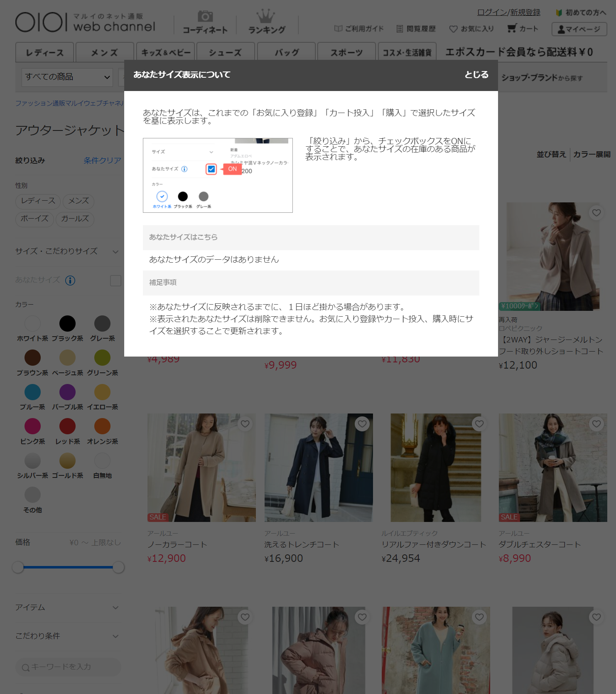The height and width of the screenshot is (694, 616).
Task: Switch to the シューズ tab
Action: tap(225, 53)
